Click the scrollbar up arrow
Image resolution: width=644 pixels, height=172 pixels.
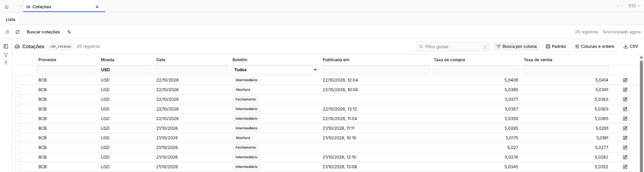pos(641,57)
